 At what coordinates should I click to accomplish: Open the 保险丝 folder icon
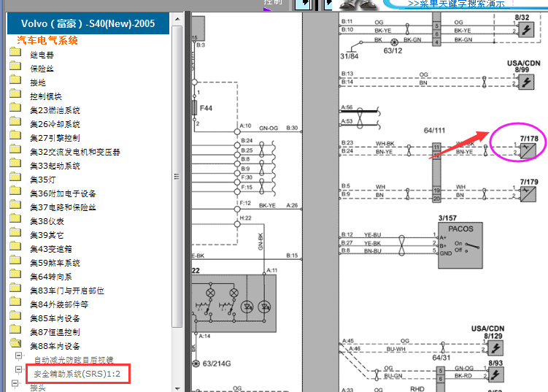click(x=15, y=66)
